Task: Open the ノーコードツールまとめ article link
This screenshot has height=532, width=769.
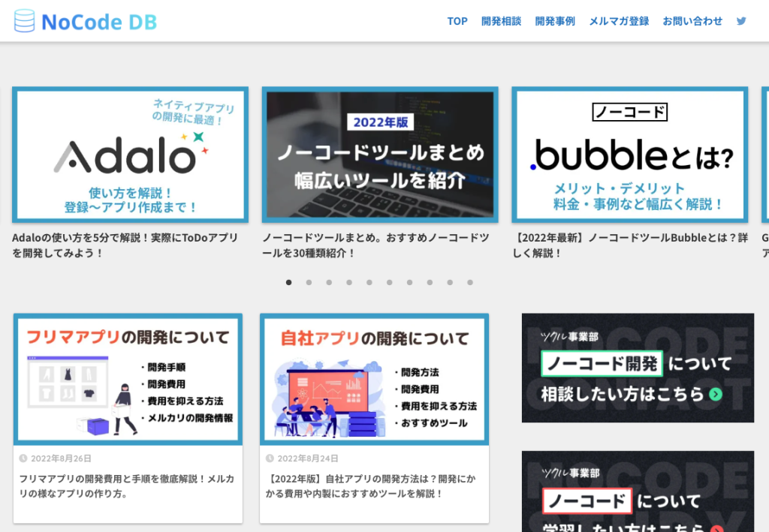Action: (x=375, y=245)
